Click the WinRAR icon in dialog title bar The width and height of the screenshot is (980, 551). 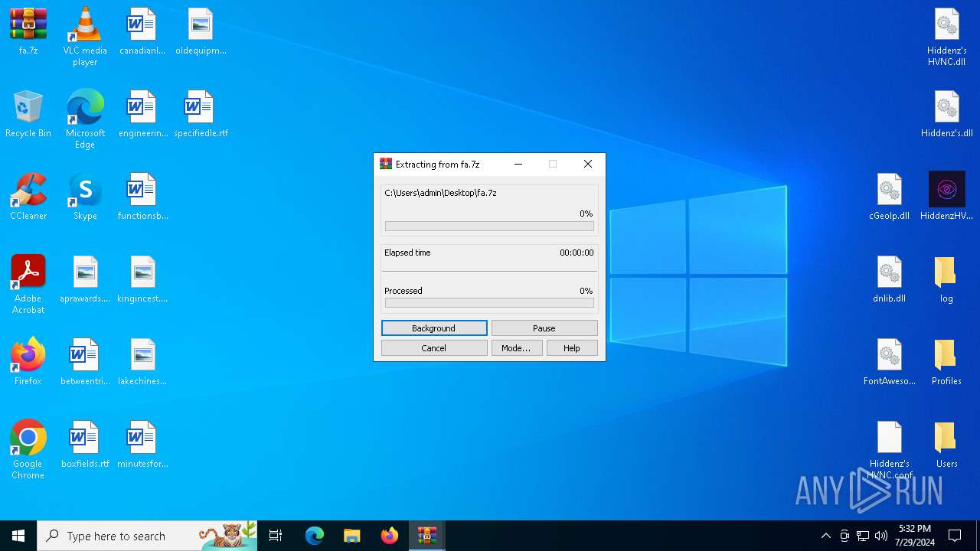[x=386, y=164]
